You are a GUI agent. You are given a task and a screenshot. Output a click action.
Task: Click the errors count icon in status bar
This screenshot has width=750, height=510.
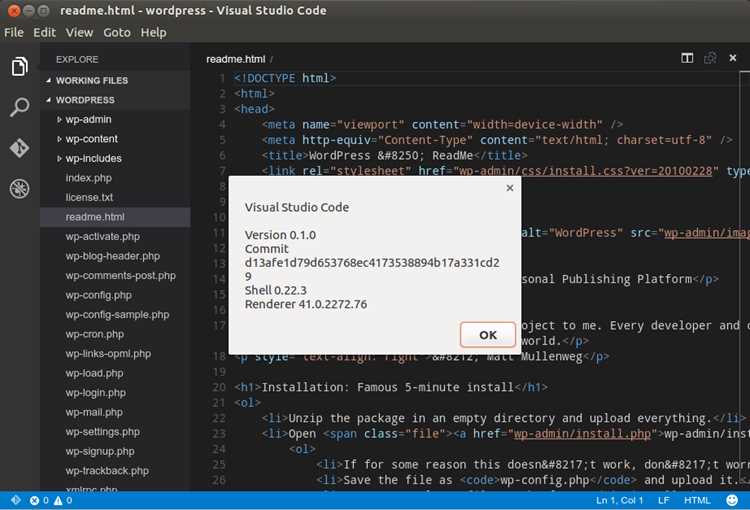click(x=34, y=500)
